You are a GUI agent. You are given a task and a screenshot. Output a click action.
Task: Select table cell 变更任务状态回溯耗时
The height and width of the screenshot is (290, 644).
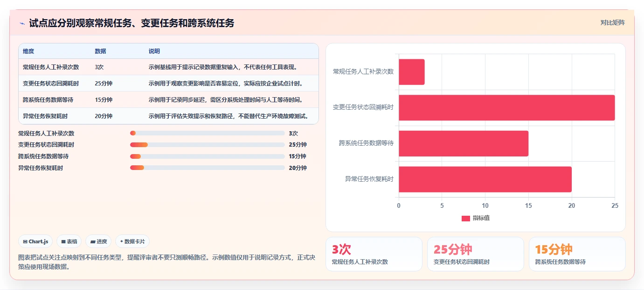[51, 84]
